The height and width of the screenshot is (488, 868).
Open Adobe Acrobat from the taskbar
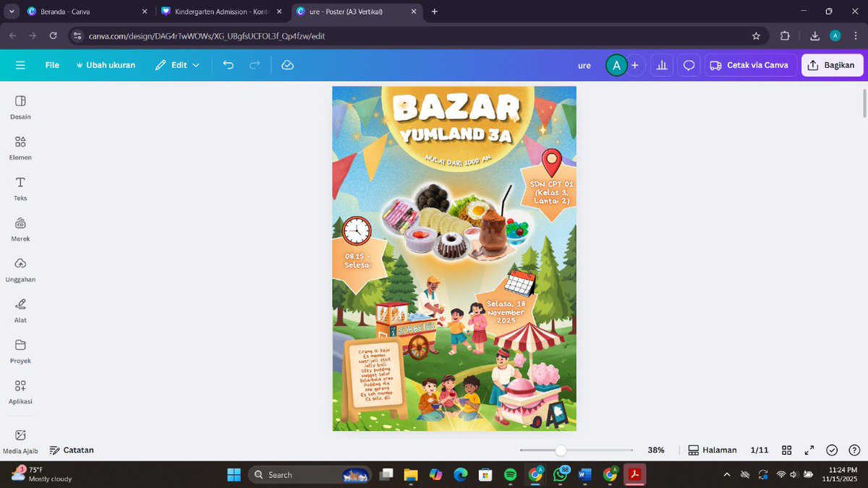[635, 474]
